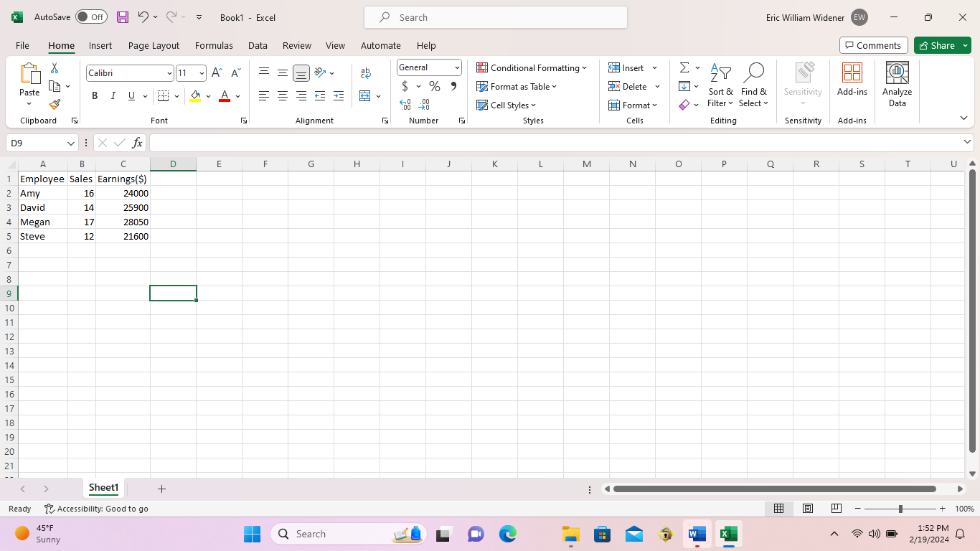The width and height of the screenshot is (980, 551).
Task: Click the Decrease Indent icon
Action: tap(320, 95)
